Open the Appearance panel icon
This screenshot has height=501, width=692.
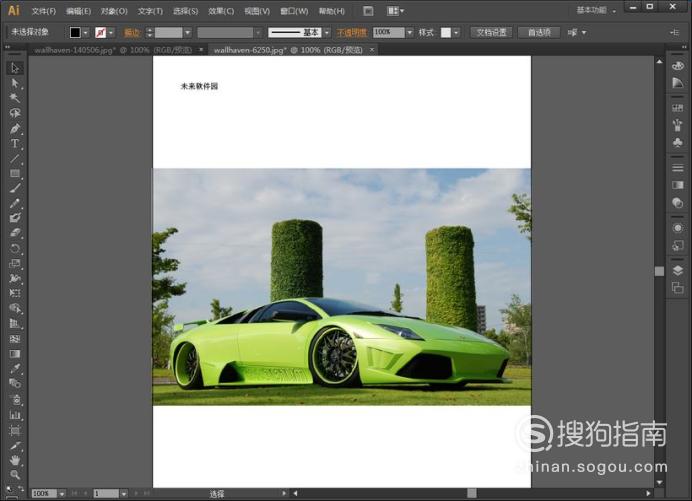[x=677, y=228]
